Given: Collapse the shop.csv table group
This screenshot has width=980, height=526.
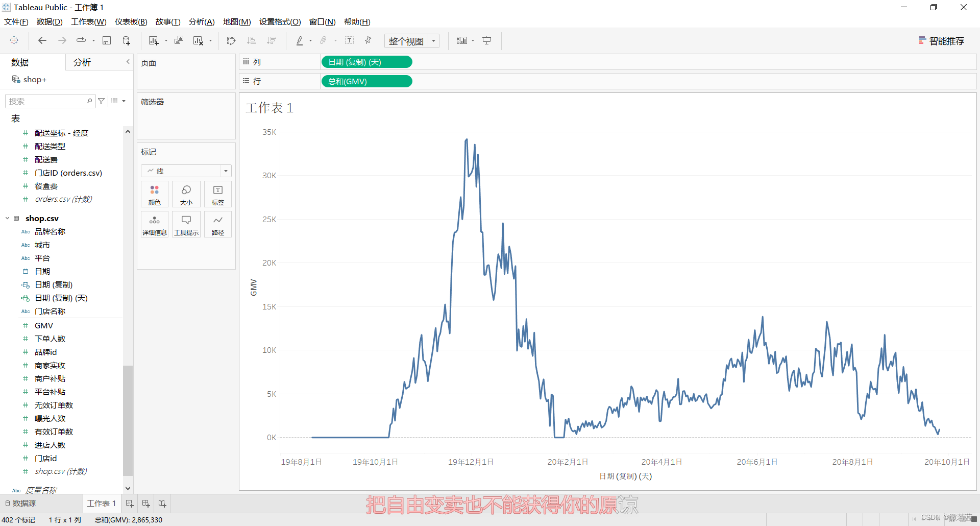Looking at the screenshot, I should [8, 218].
